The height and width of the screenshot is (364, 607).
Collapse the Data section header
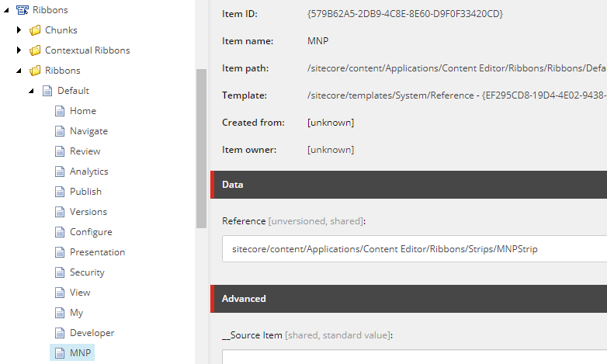409,185
